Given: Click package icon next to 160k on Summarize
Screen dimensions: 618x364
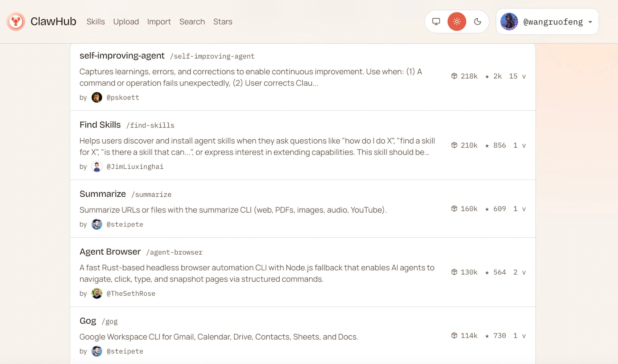Looking at the screenshot, I should 454,209.
